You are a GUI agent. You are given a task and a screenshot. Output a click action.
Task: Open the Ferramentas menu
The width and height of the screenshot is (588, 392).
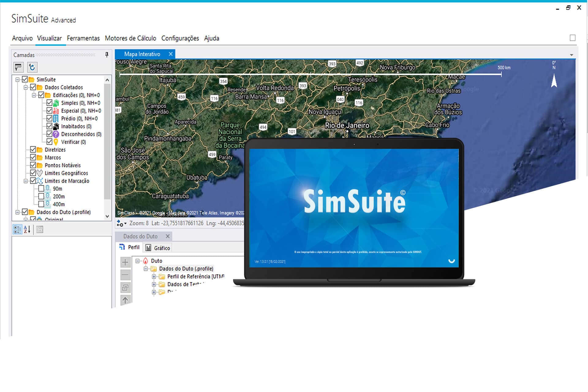point(83,38)
